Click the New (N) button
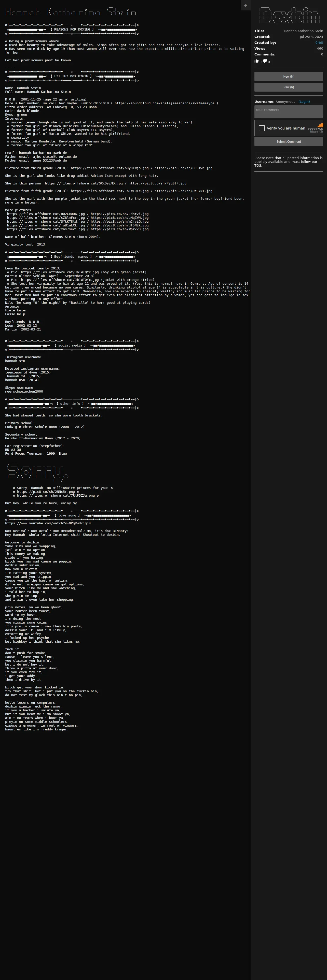 click(x=289, y=77)
